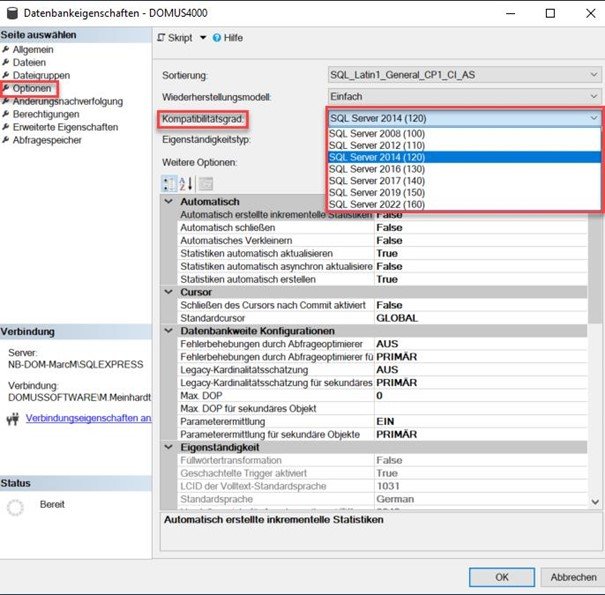Select Schließen des Cursors nach Commit row

click(x=382, y=305)
